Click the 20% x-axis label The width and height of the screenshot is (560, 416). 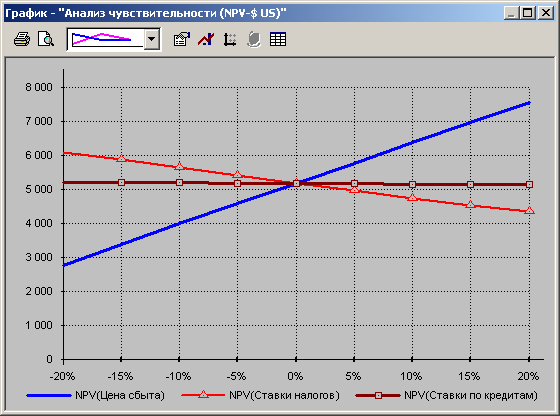click(x=529, y=376)
